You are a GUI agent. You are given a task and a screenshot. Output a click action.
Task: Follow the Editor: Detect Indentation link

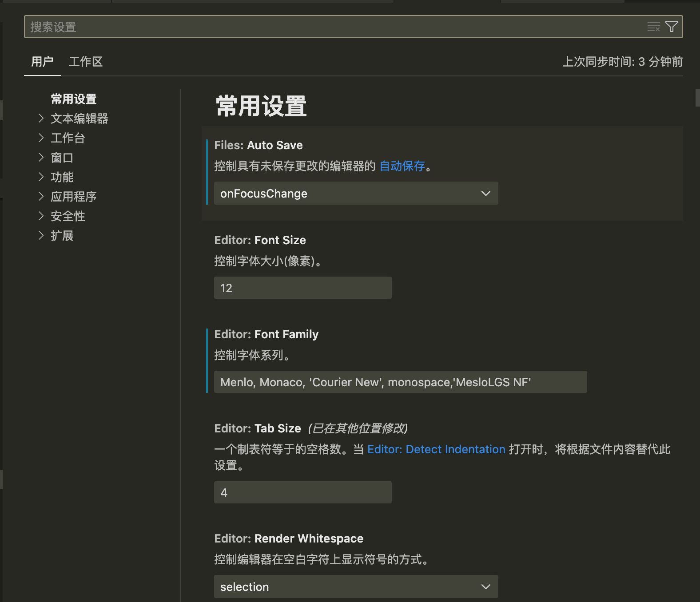pyautogui.click(x=436, y=449)
